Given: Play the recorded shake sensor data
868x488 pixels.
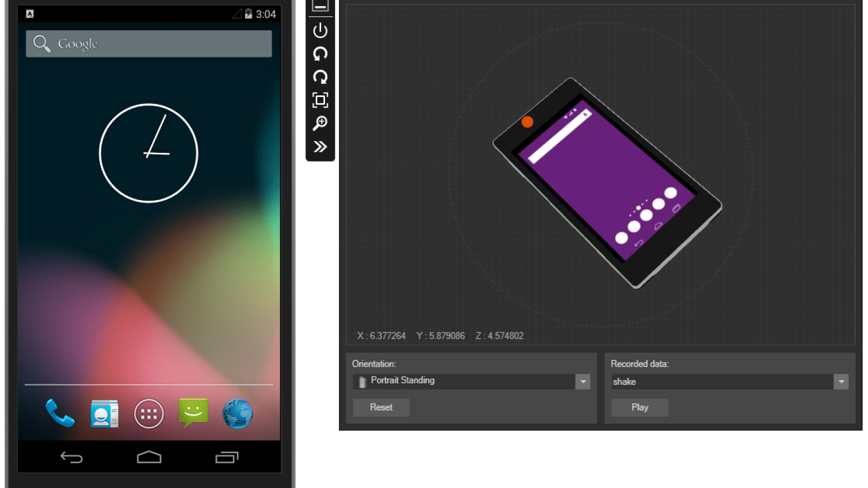Looking at the screenshot, I should tap(639, 407).
